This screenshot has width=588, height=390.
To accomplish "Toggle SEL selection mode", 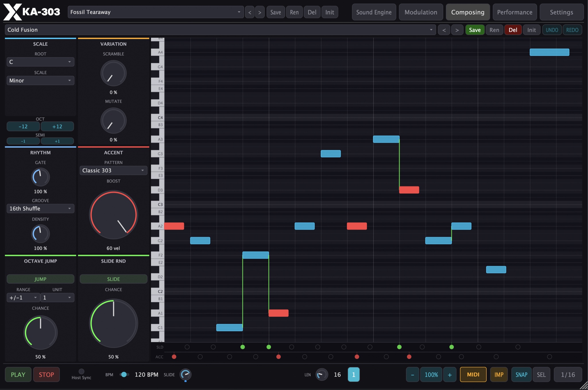I will (541, 374).
